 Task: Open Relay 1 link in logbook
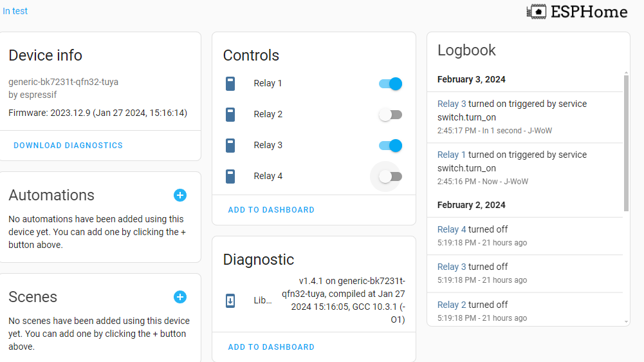[452, 155]
